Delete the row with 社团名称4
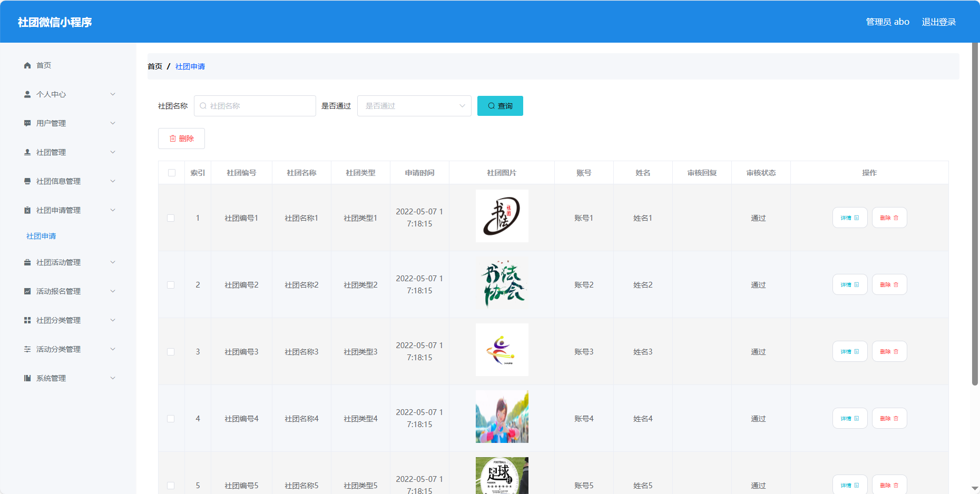Viewport: 980px width, 494px height. (x=889, y=418)
